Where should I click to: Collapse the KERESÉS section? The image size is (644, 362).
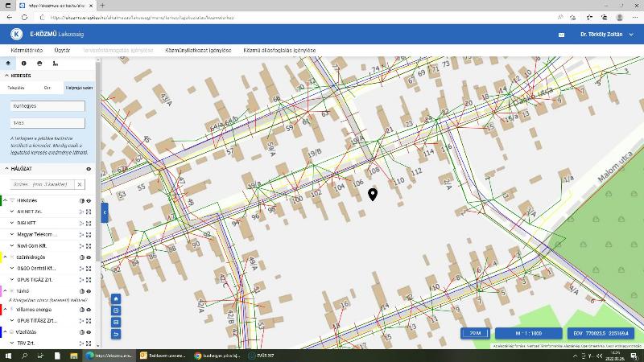point(6,76)
